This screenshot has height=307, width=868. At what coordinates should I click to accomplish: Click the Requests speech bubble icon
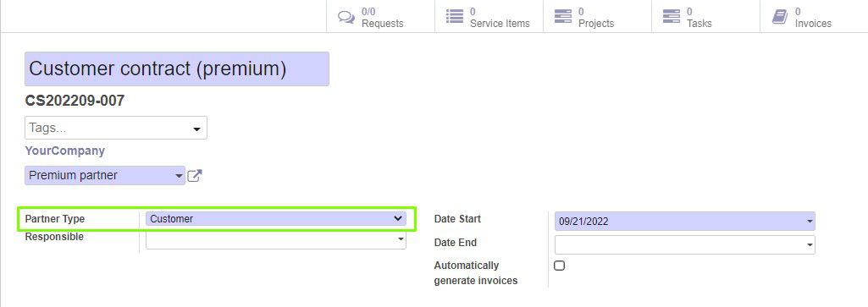tap(346, 17)
